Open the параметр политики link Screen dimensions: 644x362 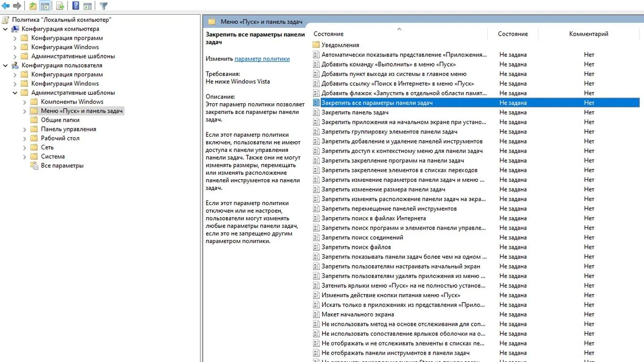coord(262,59)
